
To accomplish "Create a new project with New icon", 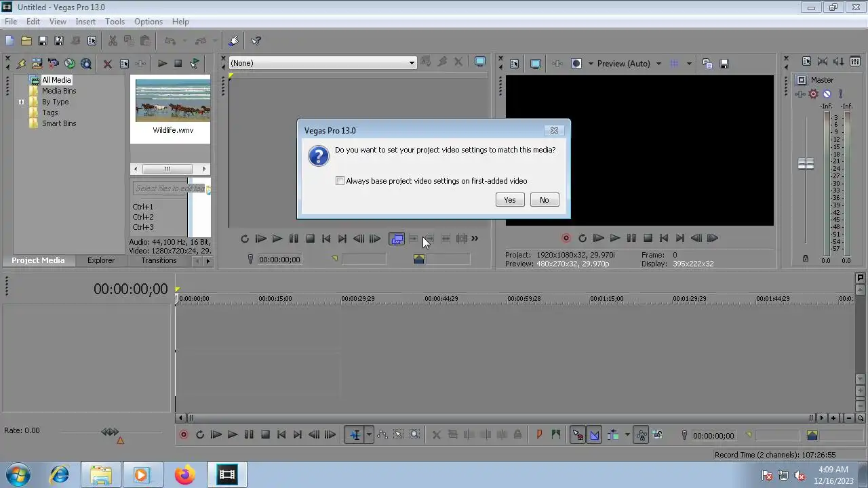I will 9,41.
